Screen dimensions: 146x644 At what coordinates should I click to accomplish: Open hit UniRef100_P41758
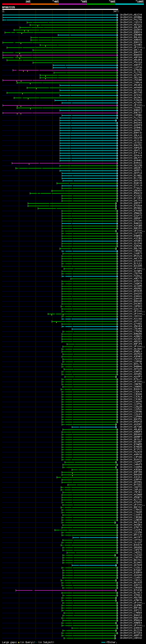coord(131,20)
